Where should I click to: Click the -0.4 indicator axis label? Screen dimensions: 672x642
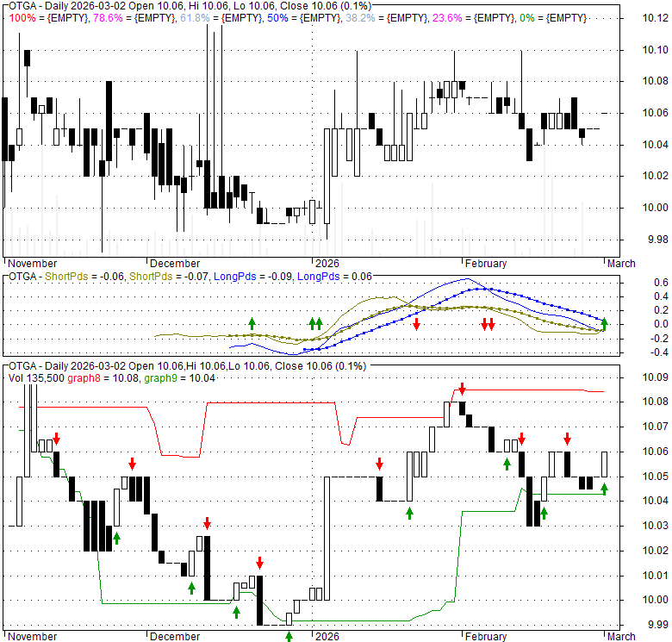point(659,352)
